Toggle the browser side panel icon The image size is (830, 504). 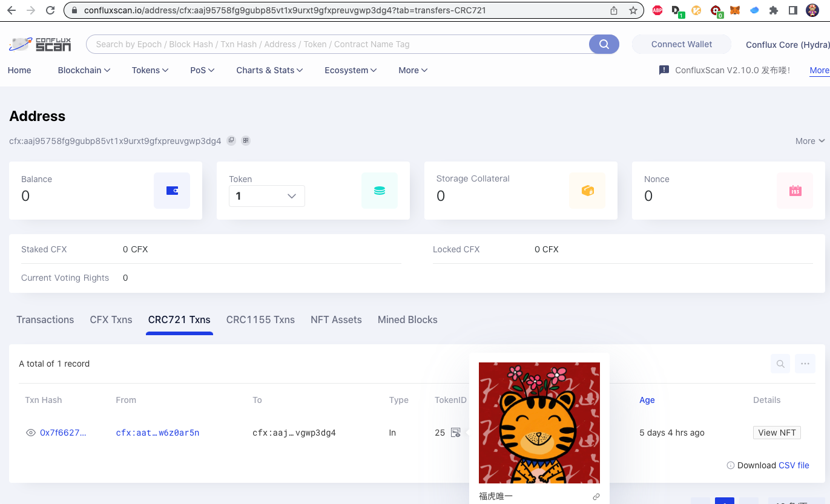[793, 10]
